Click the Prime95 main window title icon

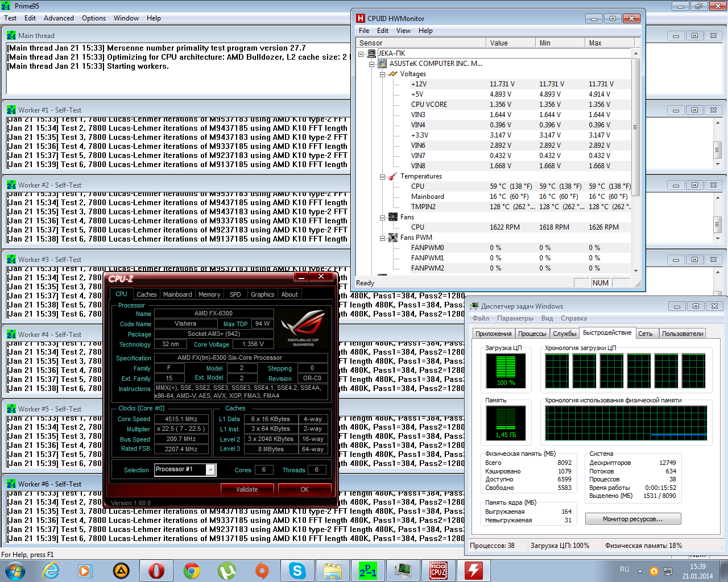pos(6,6)
